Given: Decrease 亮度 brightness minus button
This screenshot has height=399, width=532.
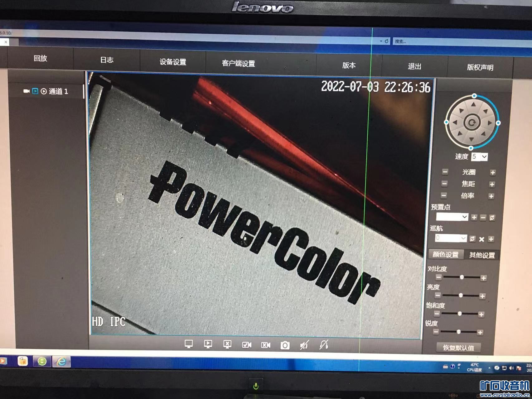Looking at the screenshot, I should coord(438,295).
